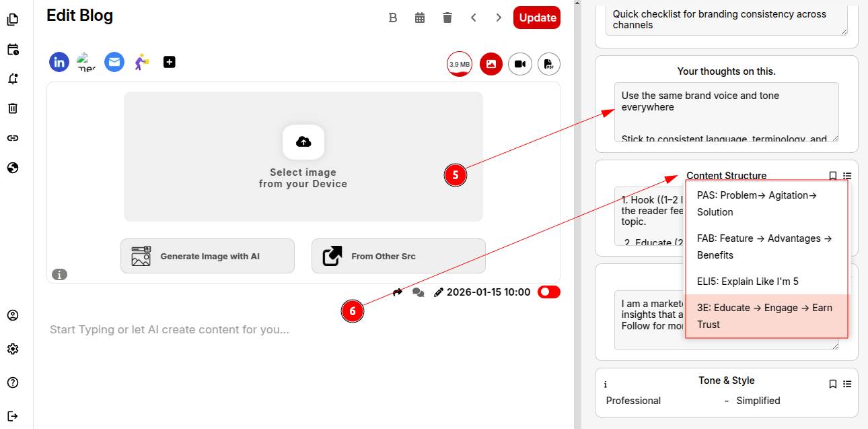Open the Content Structure list dropdown

click(847, 176)
